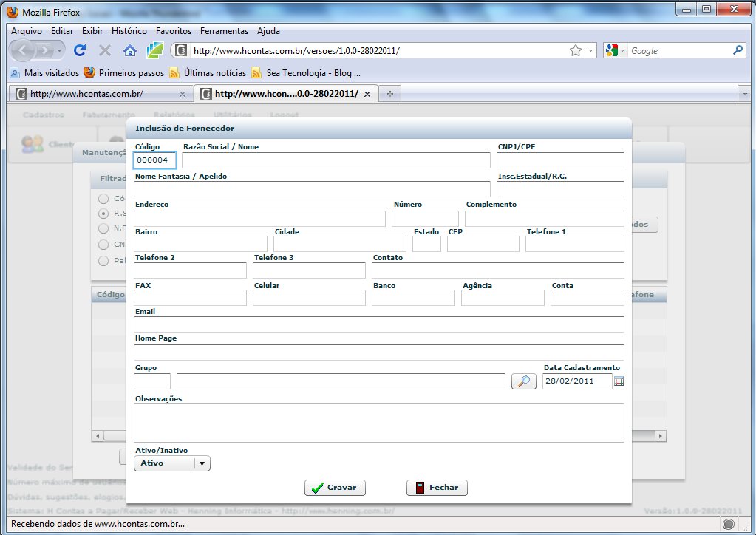Select the R.S. radio in background filter

click(x=103, y=214)
